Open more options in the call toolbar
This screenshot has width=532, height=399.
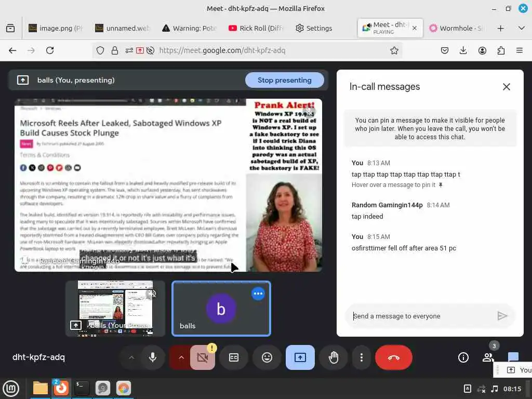tap(362, 357)
